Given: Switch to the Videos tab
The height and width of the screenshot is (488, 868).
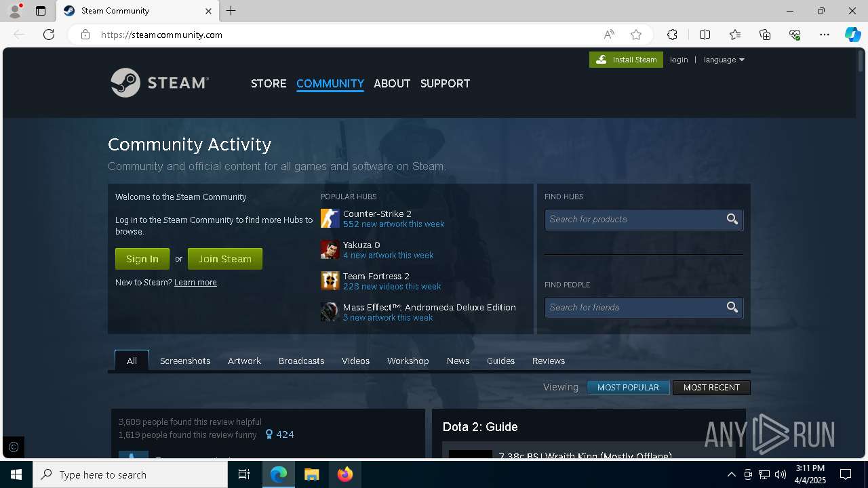Looking at the screenshot, I should coord(355,361).
